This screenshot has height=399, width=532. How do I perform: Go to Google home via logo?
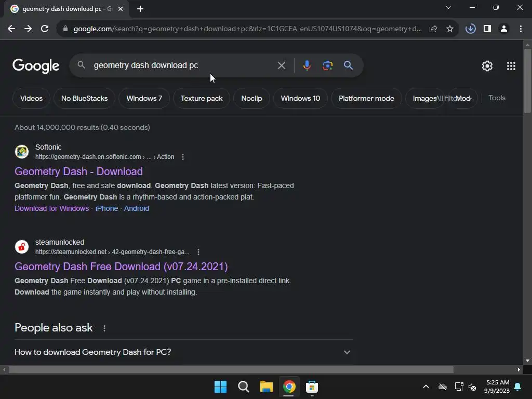tap(36, 66)
